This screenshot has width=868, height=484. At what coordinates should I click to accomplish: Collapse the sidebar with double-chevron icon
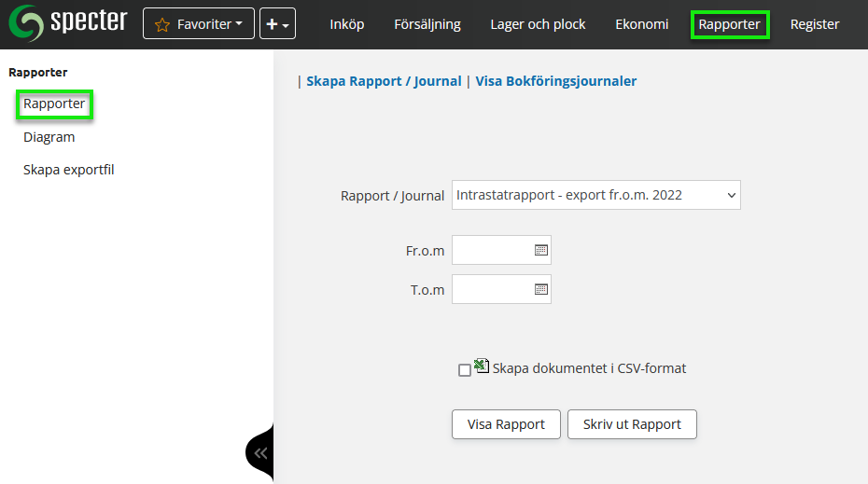pos(260,453)
